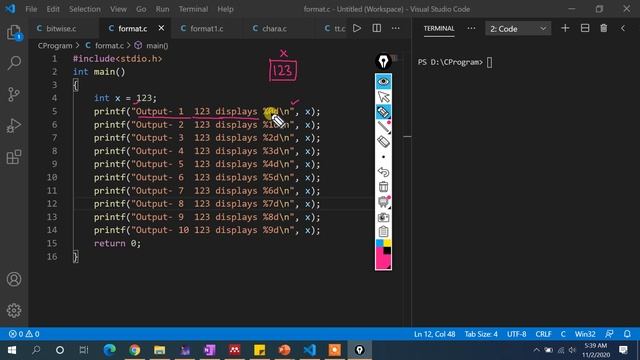Open notifications bell in status bar
The image size is (640, 360).
[627, 334]
